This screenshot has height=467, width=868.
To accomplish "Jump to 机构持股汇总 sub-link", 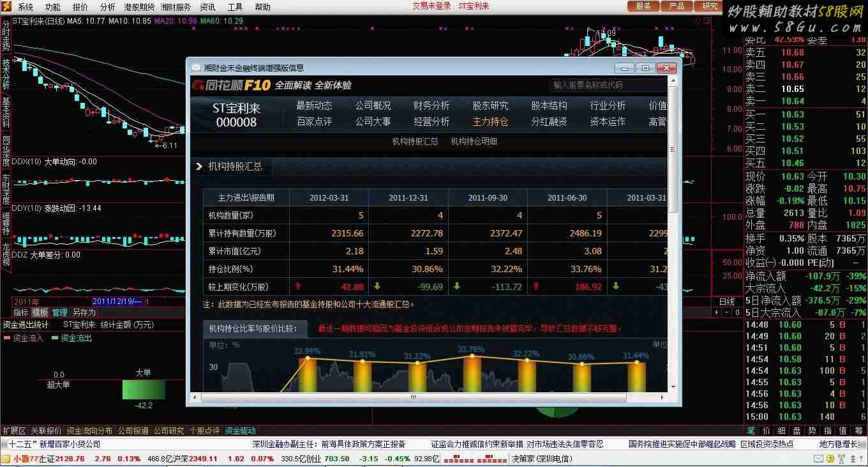I will pos(415,142).
